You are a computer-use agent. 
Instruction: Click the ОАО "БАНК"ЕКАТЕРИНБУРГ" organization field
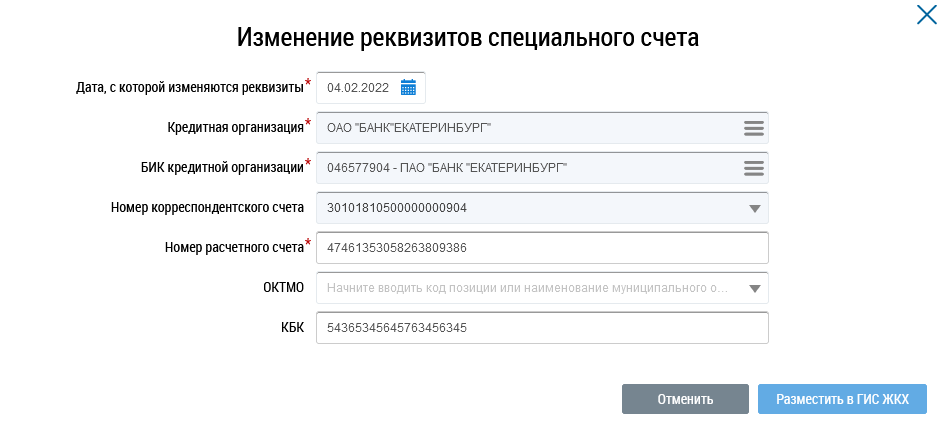click(x=542, y=128)
